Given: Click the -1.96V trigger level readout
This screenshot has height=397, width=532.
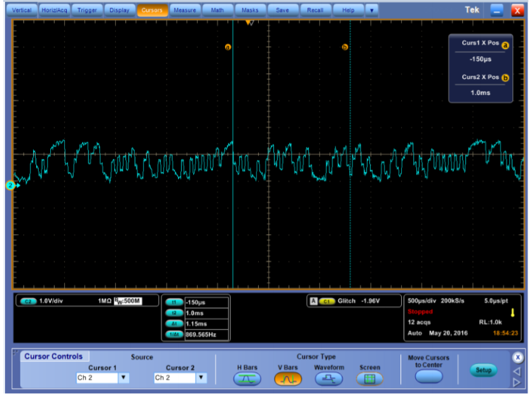Looking at the screenshot, I should [x=371, y=301].
